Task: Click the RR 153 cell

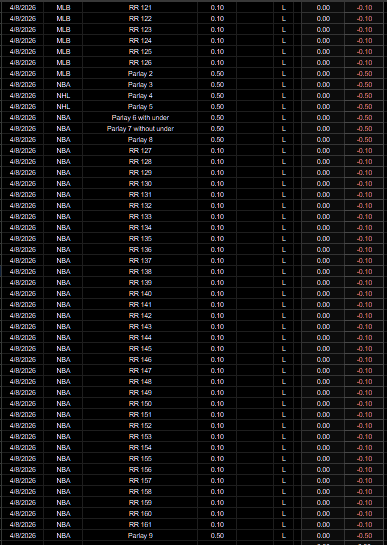Action: click(140, 437)
